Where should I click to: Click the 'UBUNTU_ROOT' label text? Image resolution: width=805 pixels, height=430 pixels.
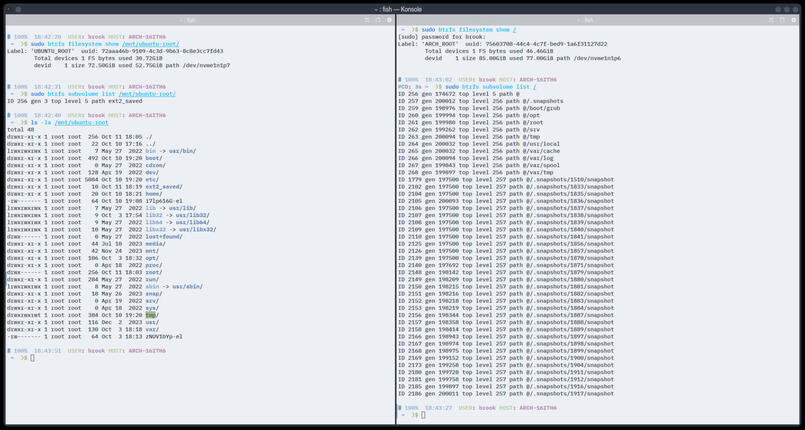click(x=52, y=51)
